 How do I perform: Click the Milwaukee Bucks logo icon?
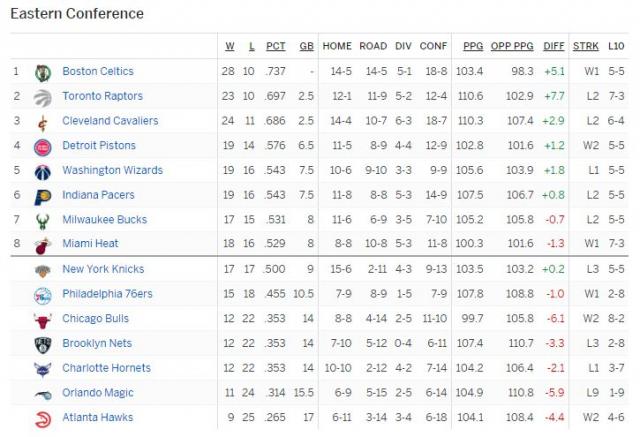[42, 221]
